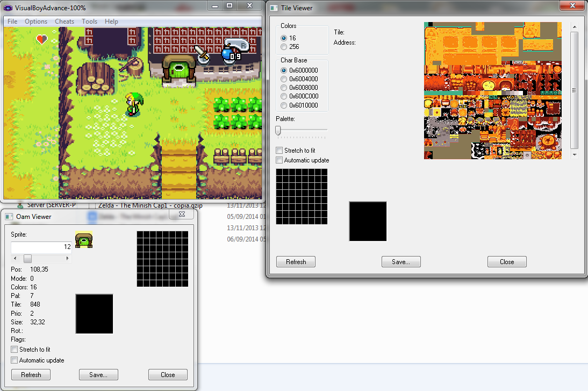Enable Automatic update in Tile Viewer
588x391 pixels.
(279, 160)
